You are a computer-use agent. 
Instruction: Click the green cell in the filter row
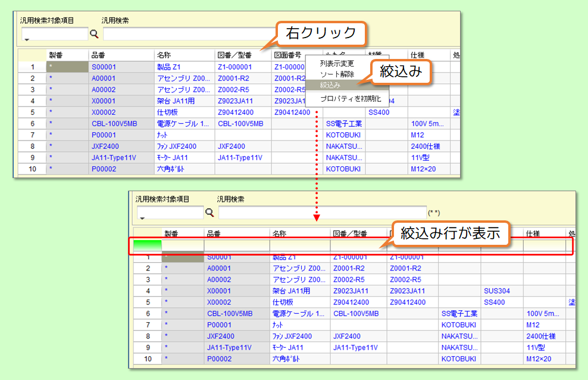pos(147,244)
